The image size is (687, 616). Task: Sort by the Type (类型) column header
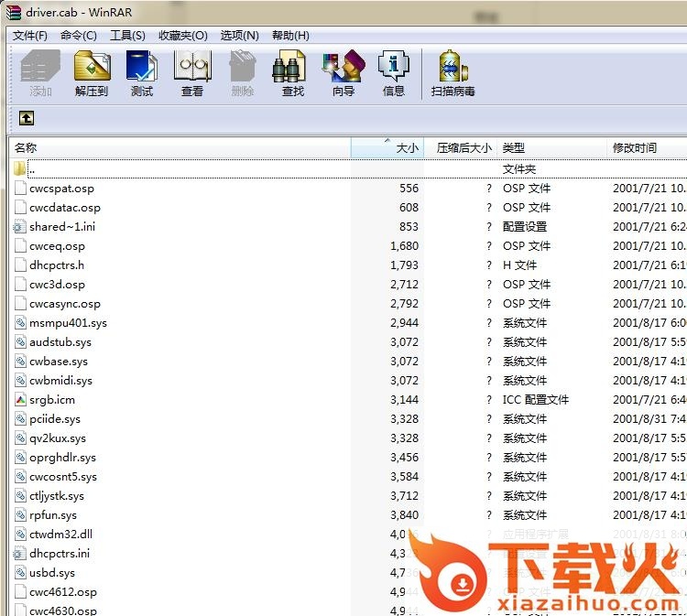point(552,148)
